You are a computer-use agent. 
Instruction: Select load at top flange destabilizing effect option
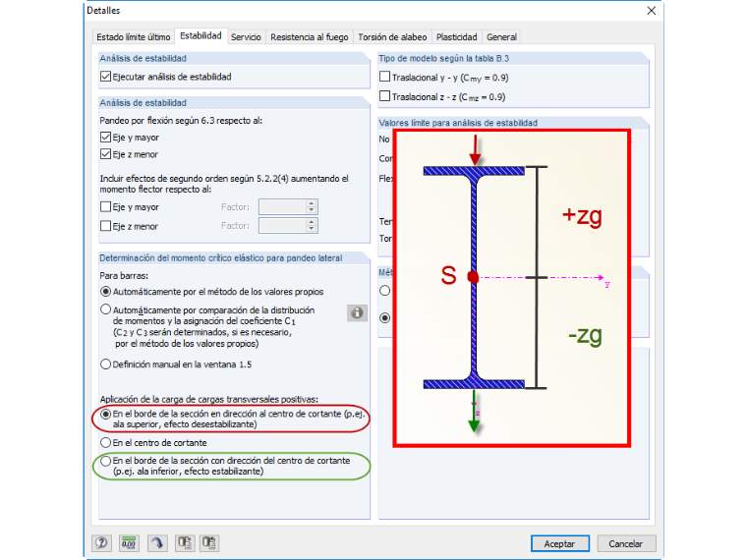[105, 415]
